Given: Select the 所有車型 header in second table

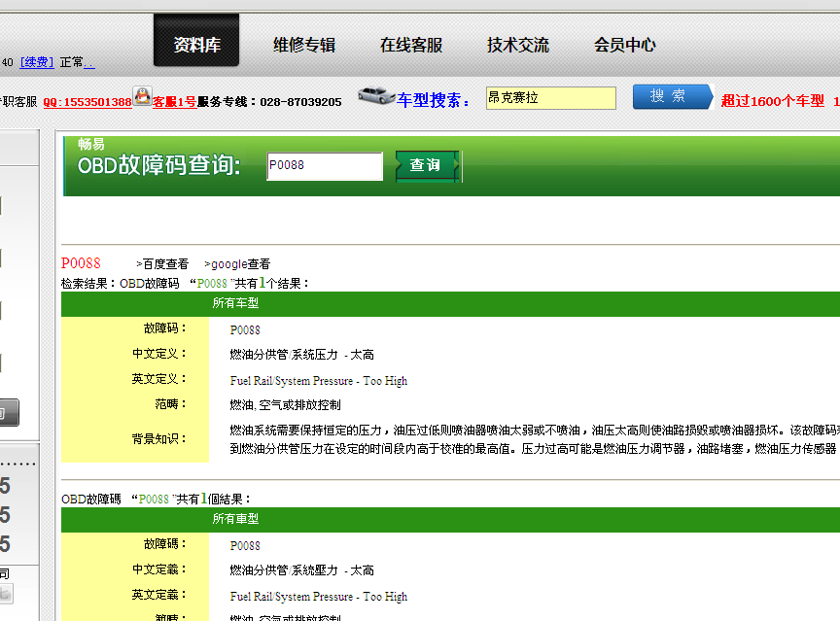Looking at the screenshot, I should pos(235,519).
